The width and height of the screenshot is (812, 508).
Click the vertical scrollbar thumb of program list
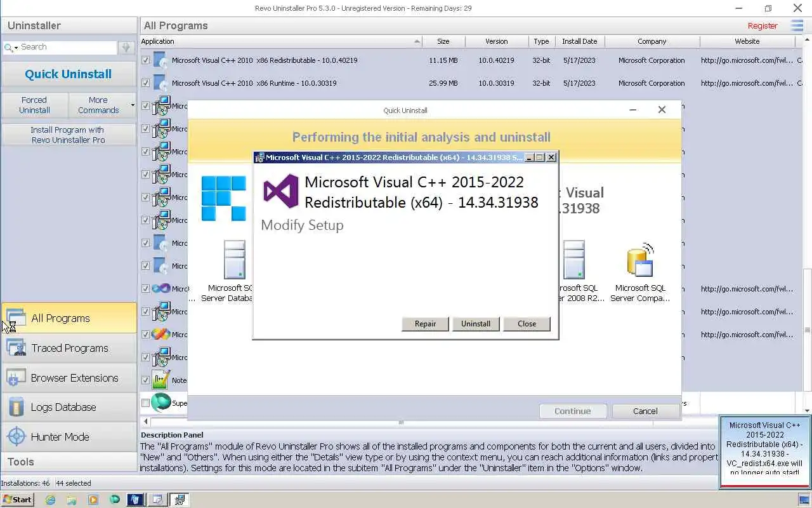[x=808, y=330]
